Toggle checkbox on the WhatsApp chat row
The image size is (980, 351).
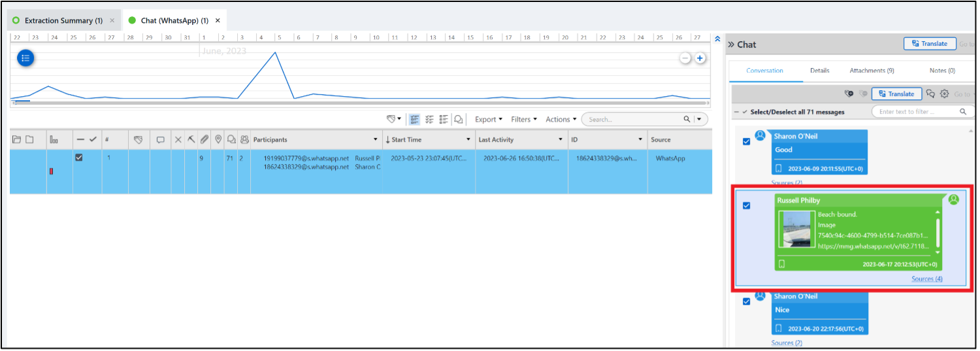(79, 158)
